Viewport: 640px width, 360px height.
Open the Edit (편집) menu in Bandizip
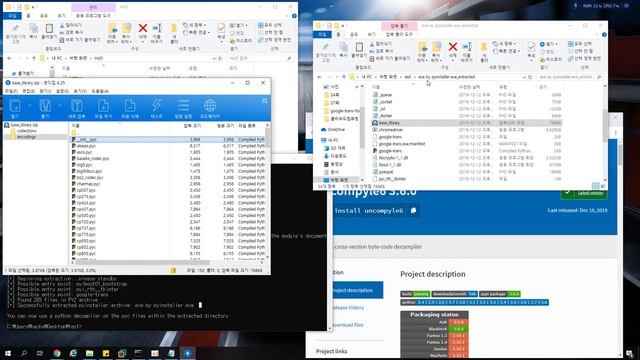click(28, 91)
